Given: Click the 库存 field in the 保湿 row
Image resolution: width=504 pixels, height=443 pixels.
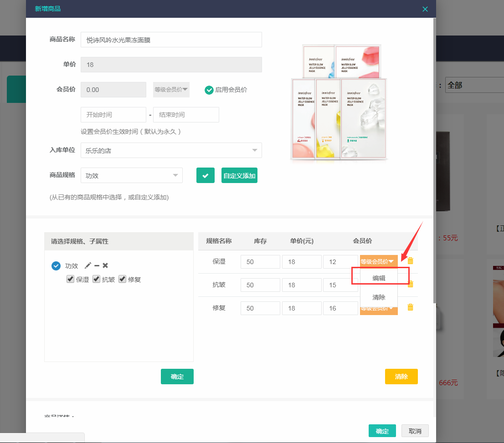Looking at the screenshot, I should tap(260, 262).
